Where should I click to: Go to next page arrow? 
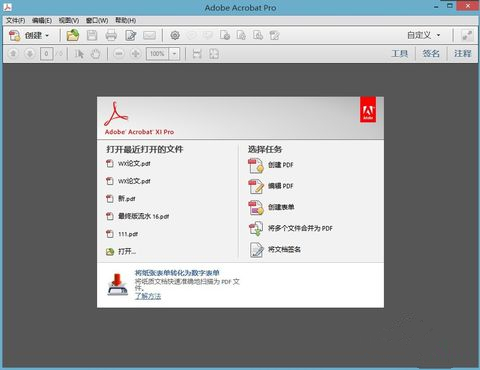[30, 54]
